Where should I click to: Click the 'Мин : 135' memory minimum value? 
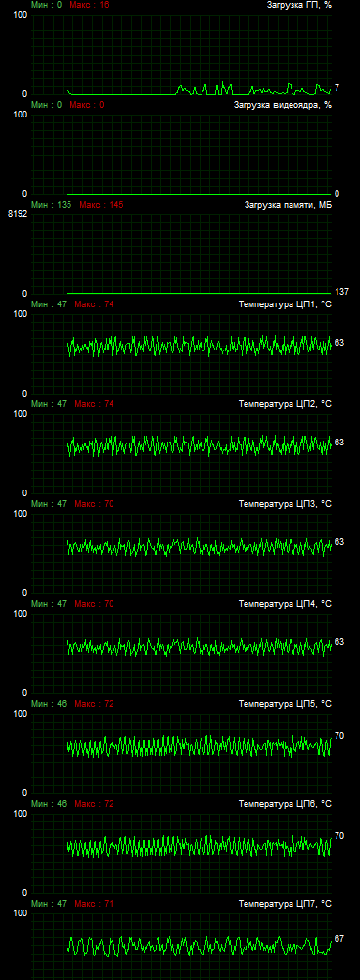pos(51,205)
